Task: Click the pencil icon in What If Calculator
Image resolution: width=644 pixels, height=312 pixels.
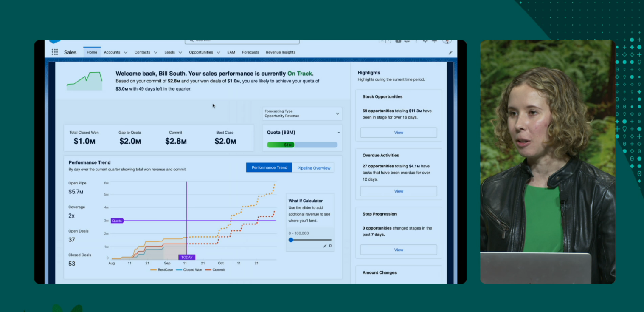Action: click(x=325, y=246)
